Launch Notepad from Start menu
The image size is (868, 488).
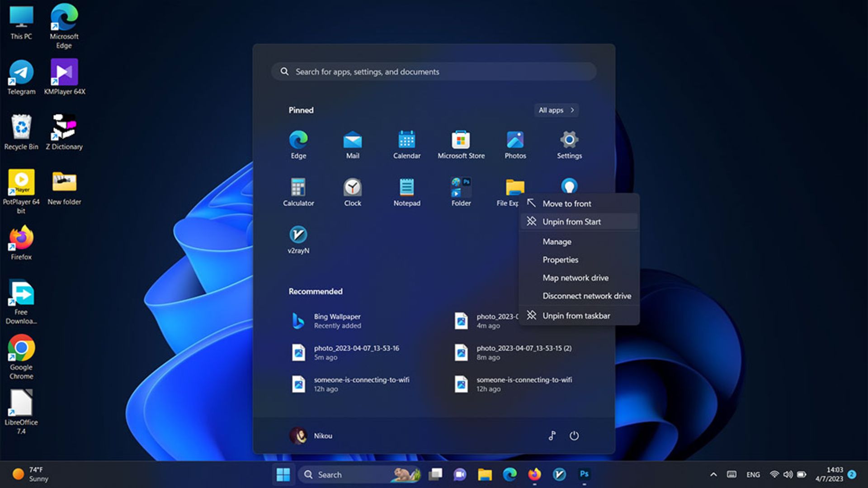pyautogui.click(x=406, y=188)
